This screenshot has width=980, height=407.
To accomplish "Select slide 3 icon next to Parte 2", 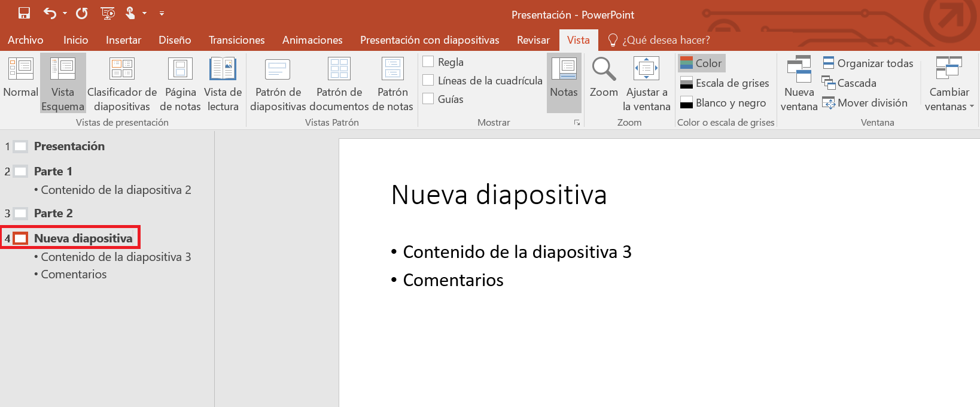I will tap(20, 213).
